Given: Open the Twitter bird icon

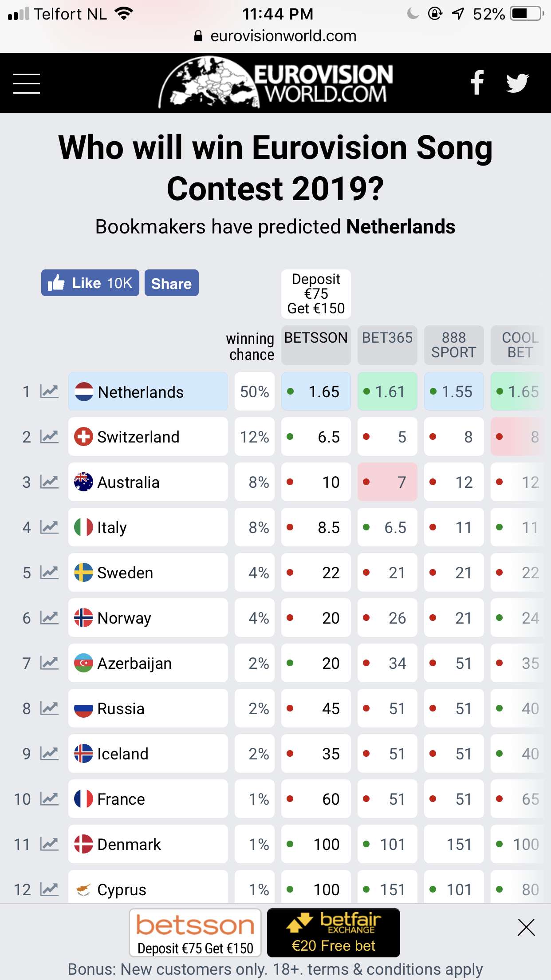Looking at the screenshot, I should (x=517, y=83).
